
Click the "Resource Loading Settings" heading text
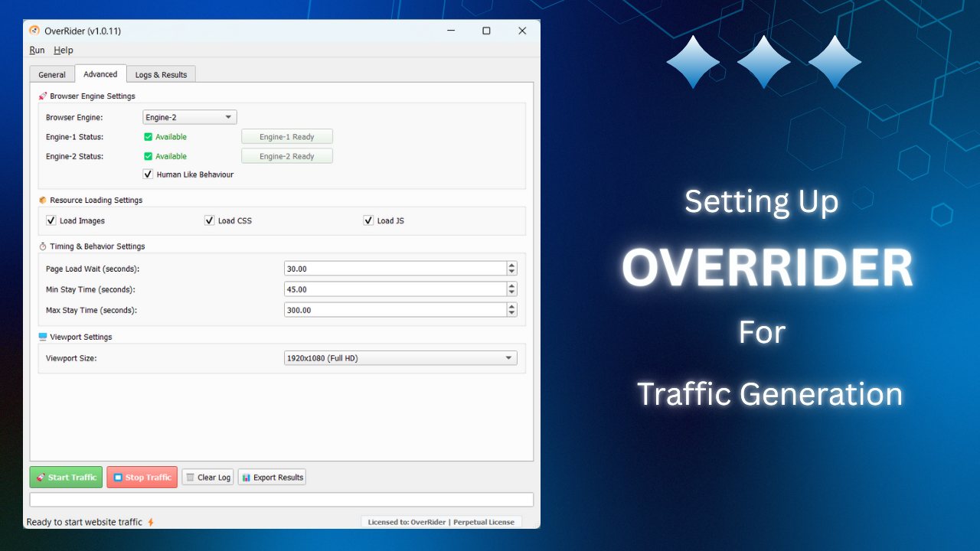click(96, 201)
